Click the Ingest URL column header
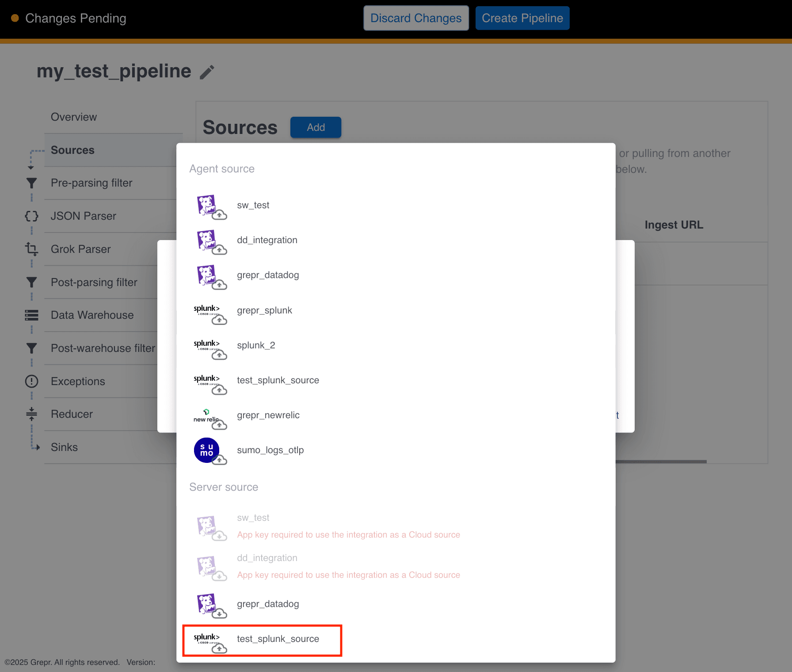This screenshot has width=792, height=672. [x=674, y=225]
